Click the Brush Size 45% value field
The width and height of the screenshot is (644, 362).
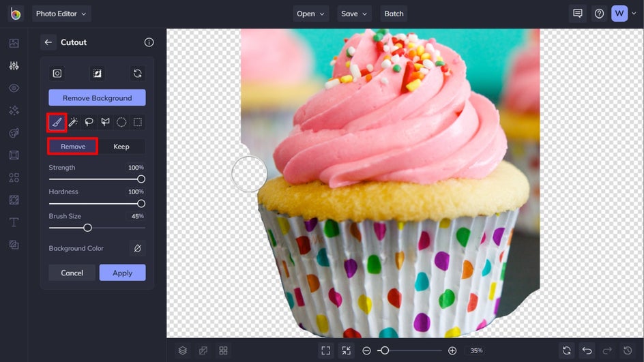(136, 216)
